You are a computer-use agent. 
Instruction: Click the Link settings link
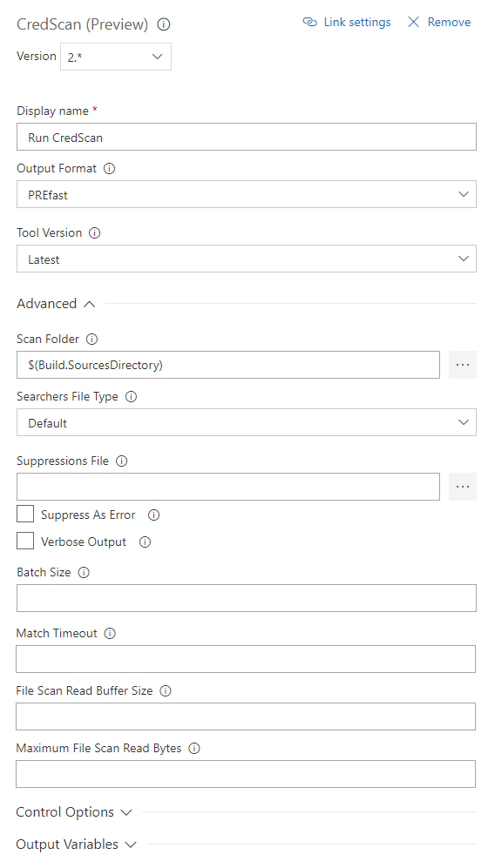[347, 22]
